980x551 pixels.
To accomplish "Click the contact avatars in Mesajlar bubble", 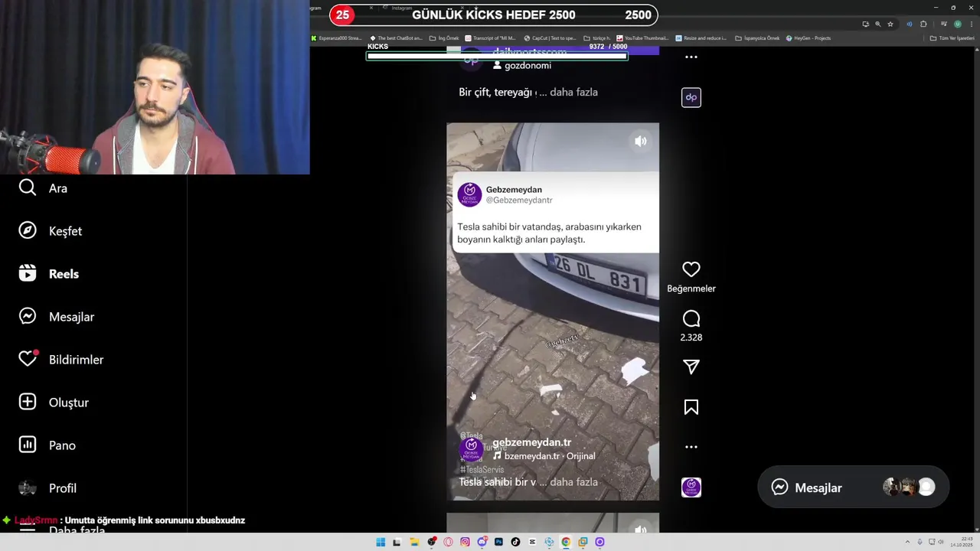I will [909, 487].
